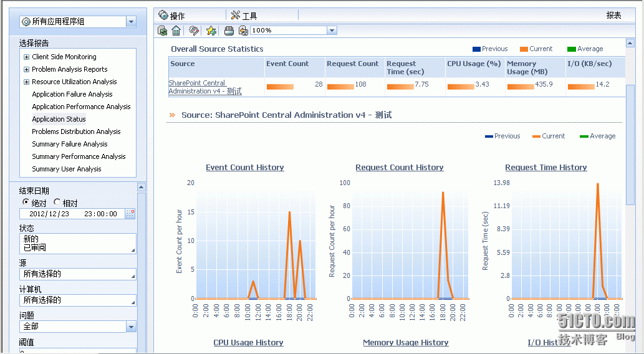Open the zoom 100% dropdown arrow
644x354 pixels.
332,31
